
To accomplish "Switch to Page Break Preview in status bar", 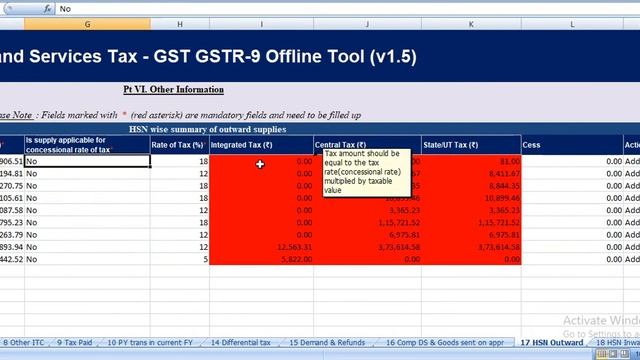I will [624, 354].
